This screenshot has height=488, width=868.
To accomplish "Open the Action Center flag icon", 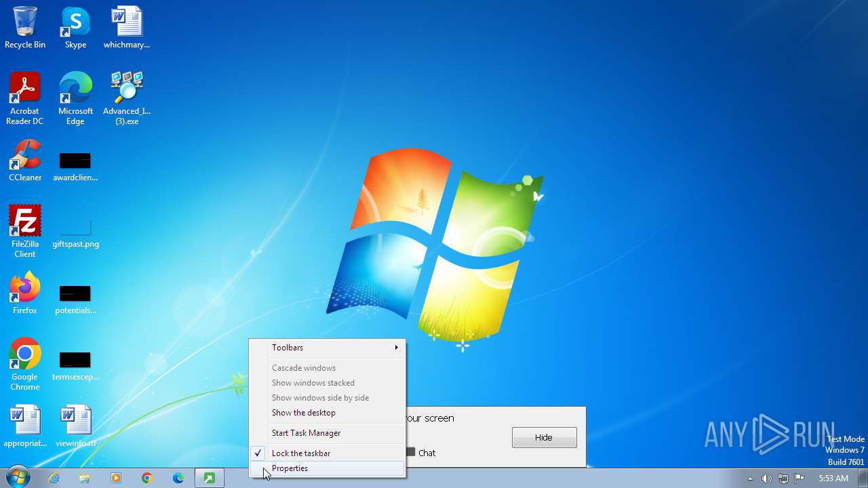I will point(800,479).
